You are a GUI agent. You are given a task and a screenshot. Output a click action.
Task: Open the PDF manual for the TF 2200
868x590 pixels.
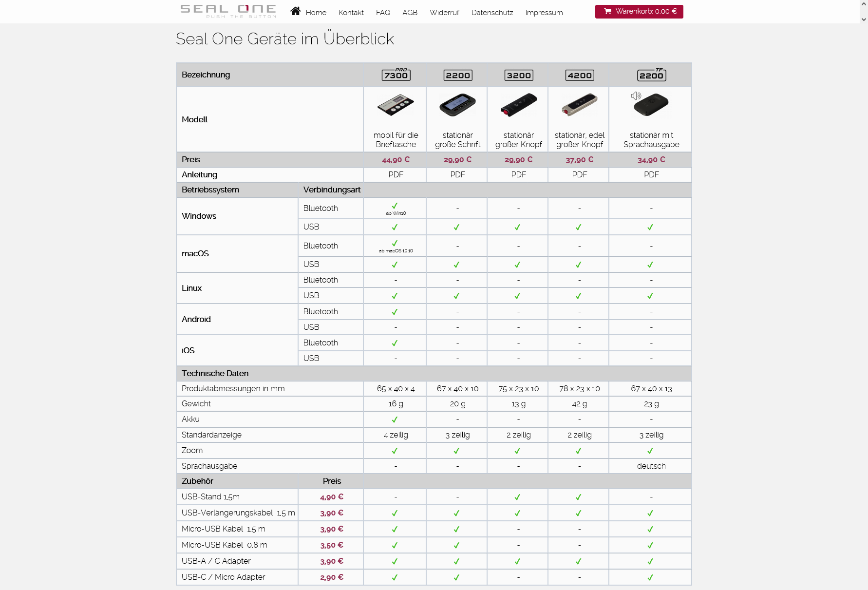651,174
